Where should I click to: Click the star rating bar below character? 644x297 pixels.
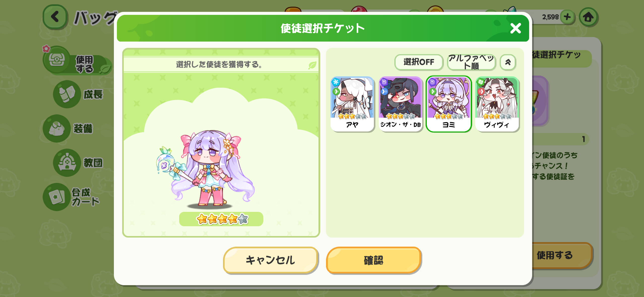[x=221, y=219]
